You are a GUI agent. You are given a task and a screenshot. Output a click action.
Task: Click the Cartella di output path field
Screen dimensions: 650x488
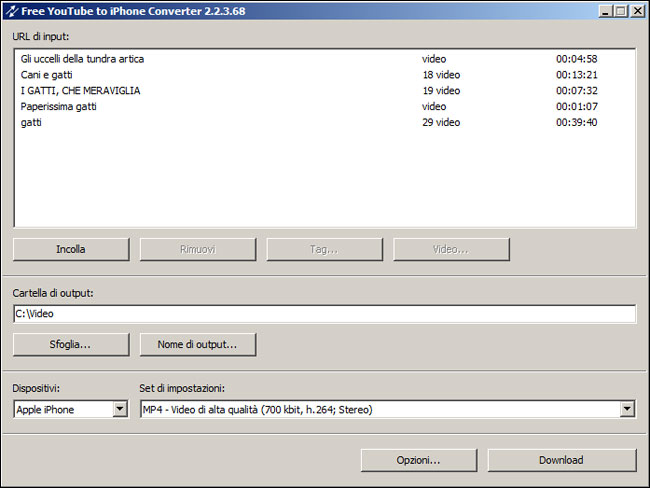(324, 314)
